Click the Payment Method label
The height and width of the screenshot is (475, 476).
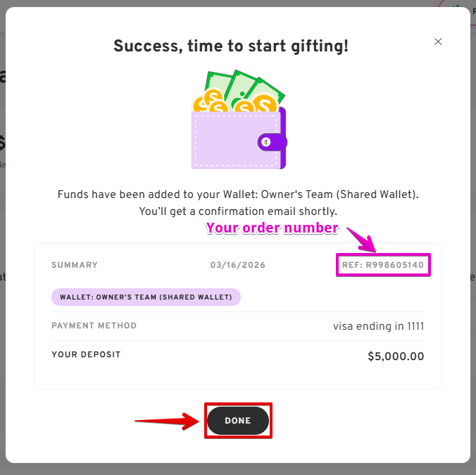[94, 326]
